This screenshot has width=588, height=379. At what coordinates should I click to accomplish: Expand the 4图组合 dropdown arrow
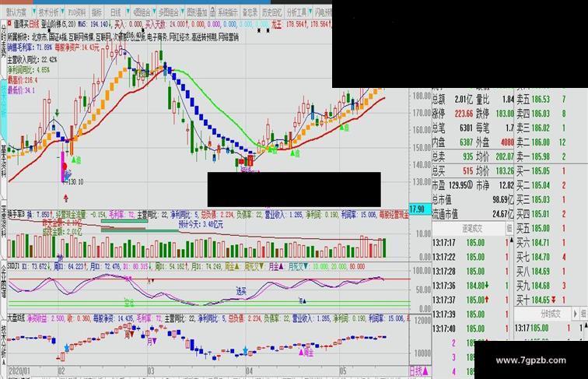(153, 12)
